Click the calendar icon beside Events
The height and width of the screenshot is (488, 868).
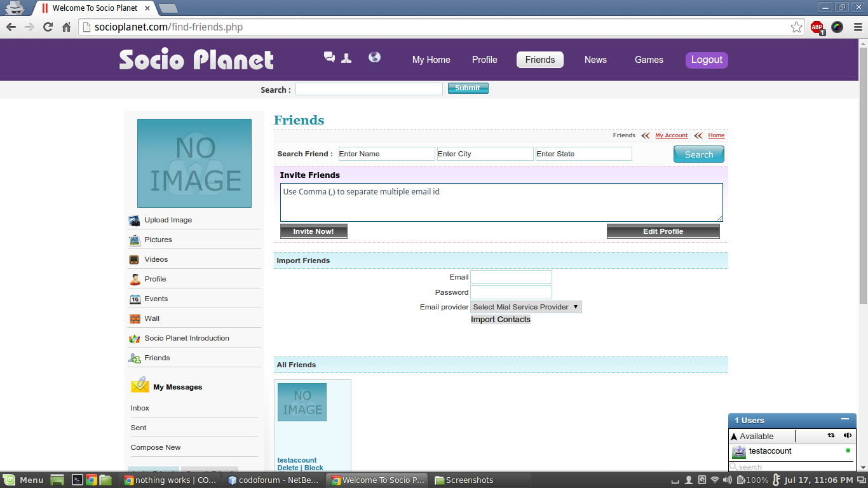(135, 299)
